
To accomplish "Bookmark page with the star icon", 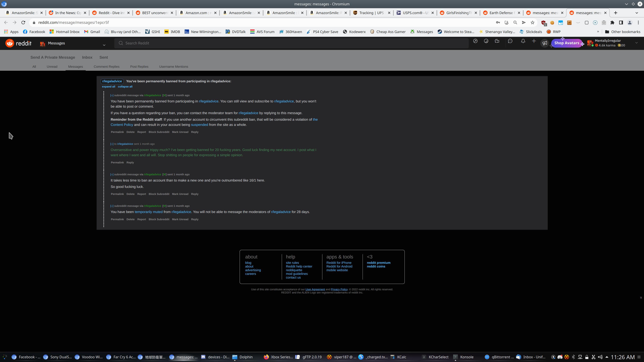I will point(532,22).
